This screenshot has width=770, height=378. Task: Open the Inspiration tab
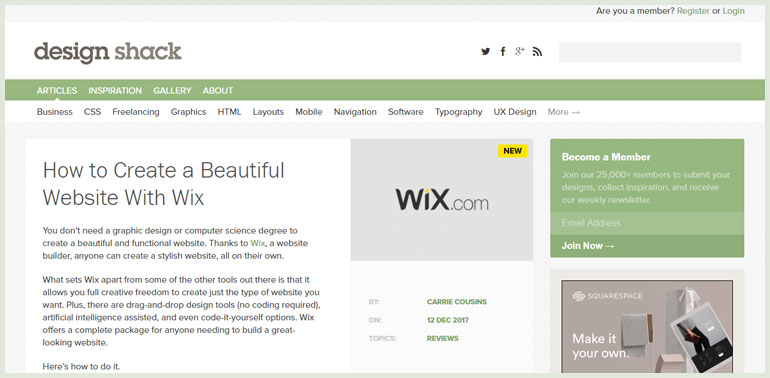115,90
